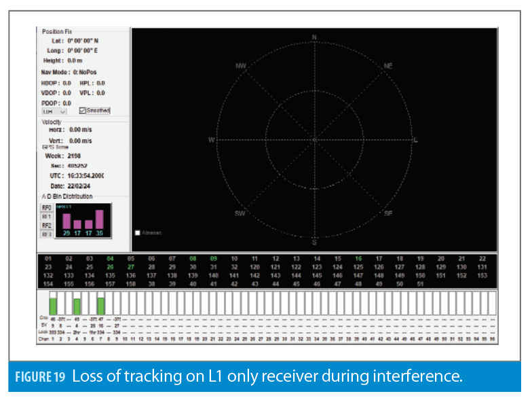Viewport: 532px width, 398px height.
Task: Click the S marker on the sky plot
Action: pos(314,241)
